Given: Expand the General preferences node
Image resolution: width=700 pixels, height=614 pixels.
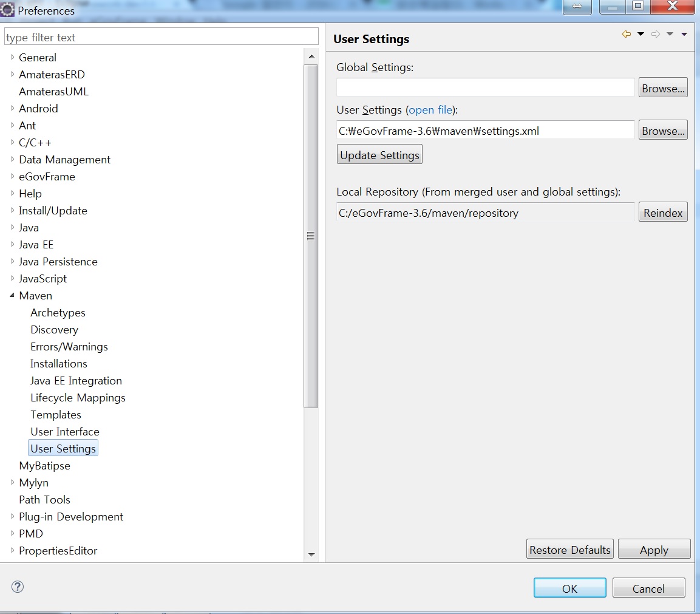Looking at the screenshot, I should pyautogui.click(x=12, y=57).
